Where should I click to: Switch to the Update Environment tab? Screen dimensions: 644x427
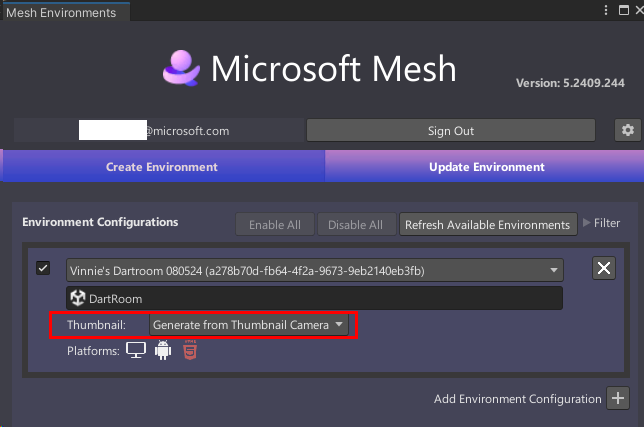tap(486, 167)
